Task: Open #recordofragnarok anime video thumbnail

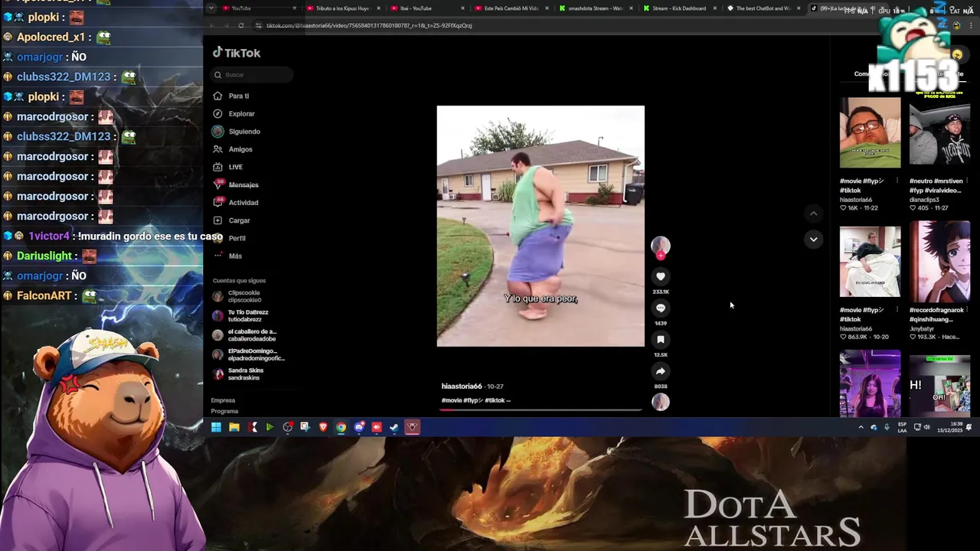Action: (939, 262)
